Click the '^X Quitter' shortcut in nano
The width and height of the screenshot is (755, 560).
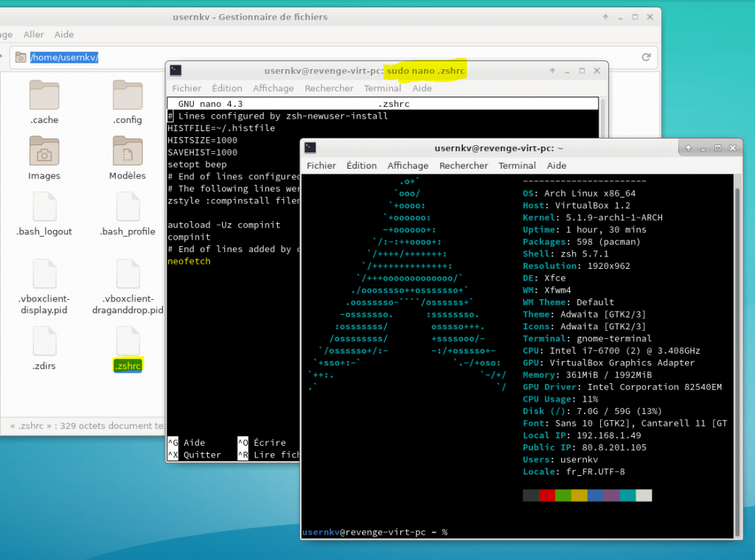coord(195,455)
